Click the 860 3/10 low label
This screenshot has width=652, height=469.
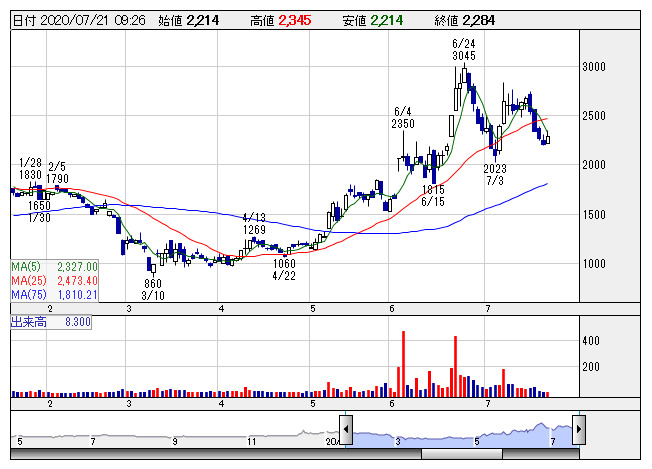tap(153, 290)
